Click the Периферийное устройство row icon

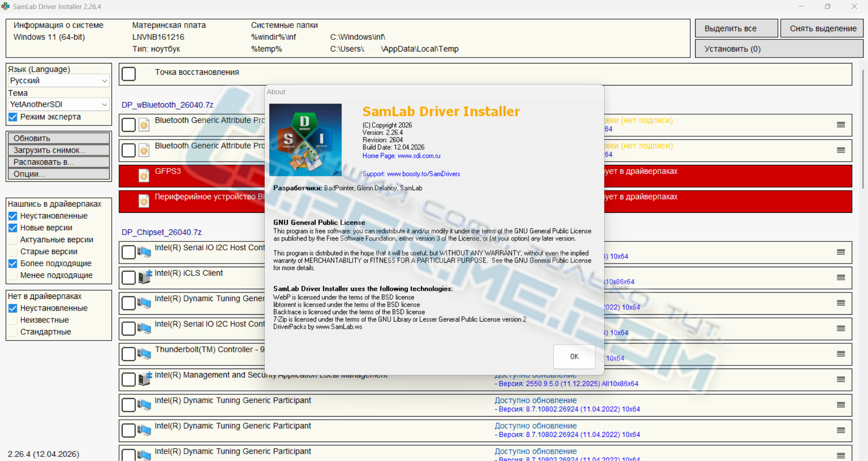click(x=144, y=201)
